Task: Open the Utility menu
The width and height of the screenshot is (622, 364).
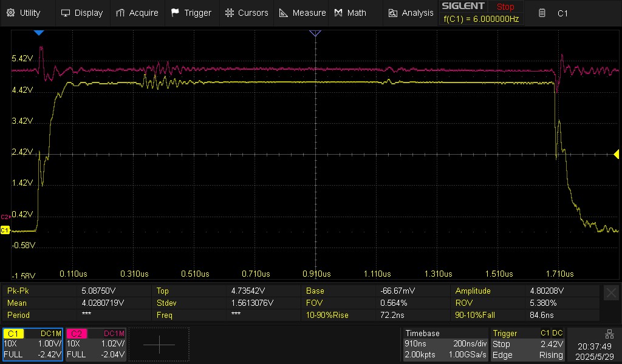Action: [x=24, y=13]
